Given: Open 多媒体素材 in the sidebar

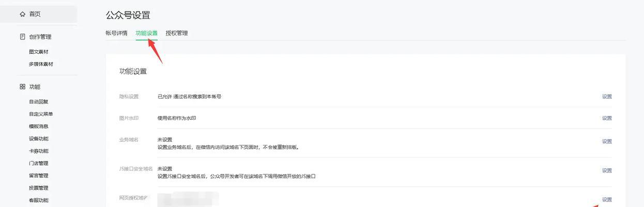Looking at the screenshot, I should click(x=41, y=64).
